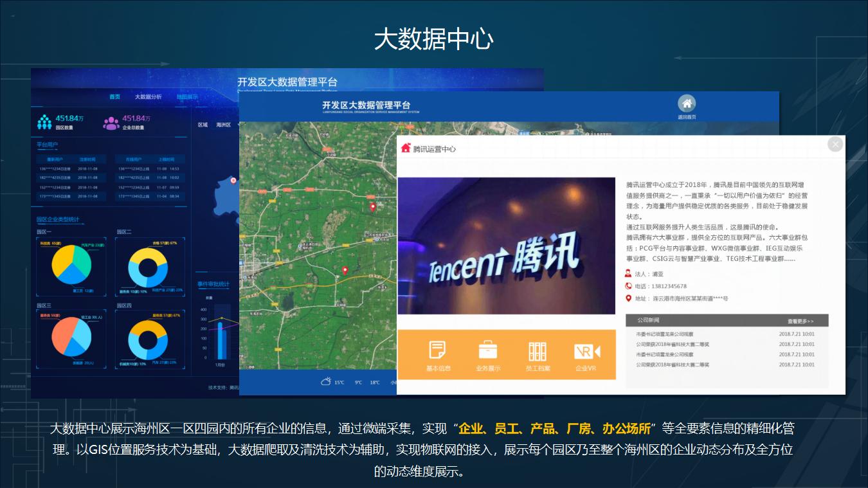The image size is (868, 488).
Task: Open the first 公司新闻 news item
Action: [x=665, y=334]
